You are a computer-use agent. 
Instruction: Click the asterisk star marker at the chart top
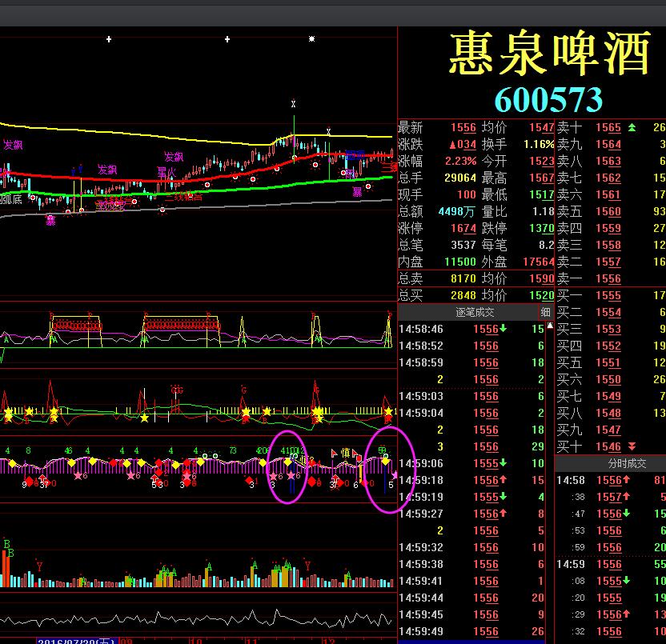311,39
